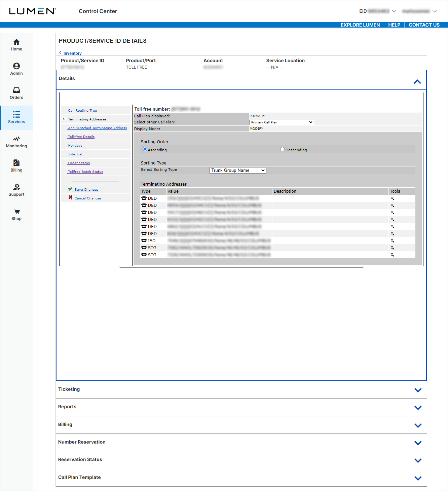Click the green checkmark Save Changes icon

click(x=70, y=189)
